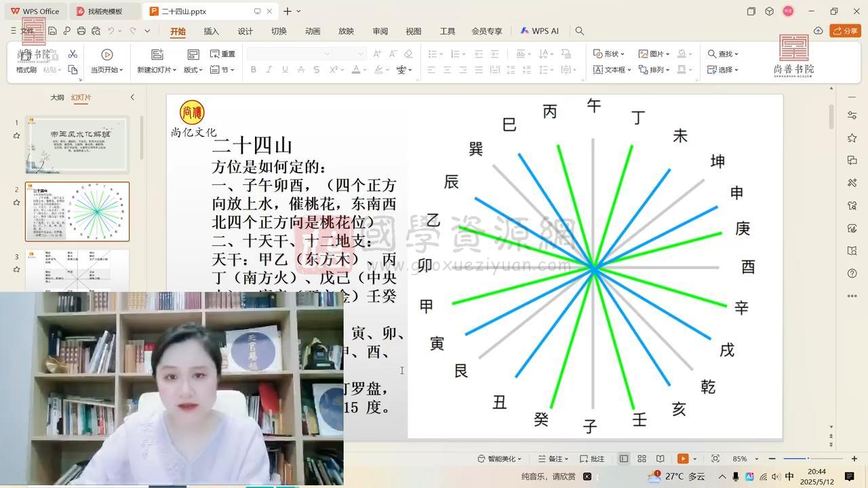Switch to the 插入 ribbon tab
868x488 pixels.
tap(210, 30)
